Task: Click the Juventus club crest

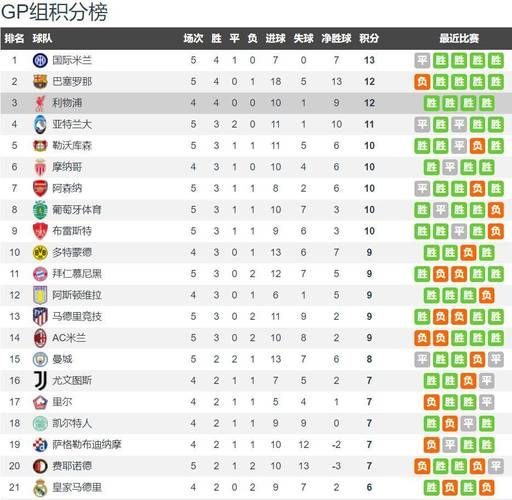Action: pos(40,381)
